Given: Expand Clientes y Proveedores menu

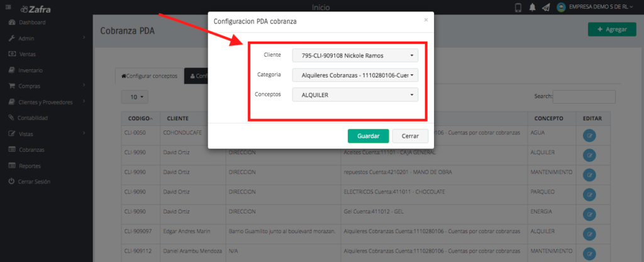Looking at the screenshot, I should (x=45, y=102).
